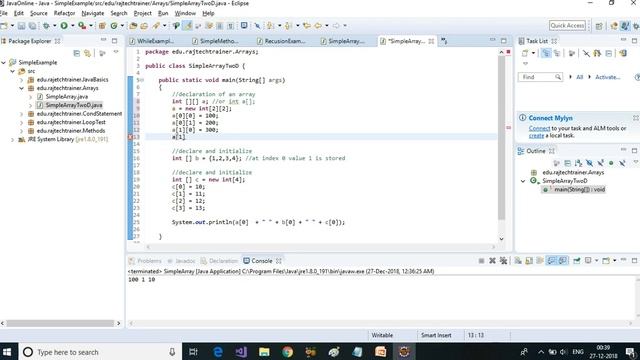Click the New Java Class icon

tap(114, 26)
